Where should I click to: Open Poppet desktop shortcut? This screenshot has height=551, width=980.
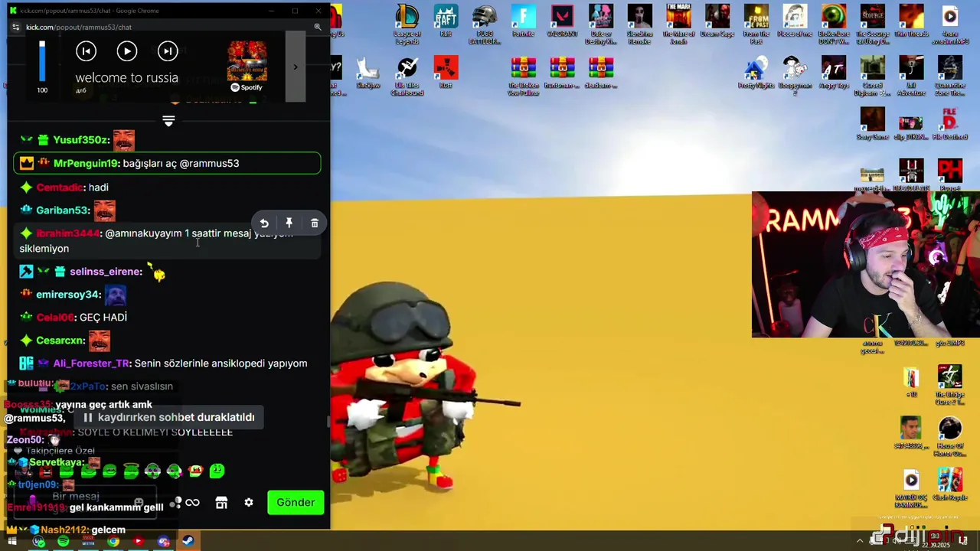[x=950, y=175]
